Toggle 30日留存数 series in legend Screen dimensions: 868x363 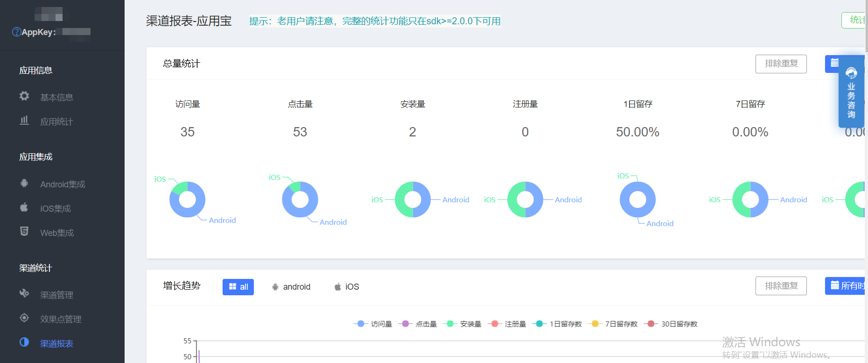671,324
